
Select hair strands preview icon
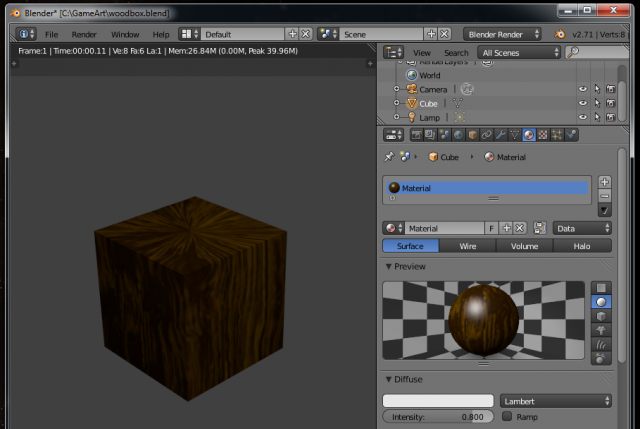602,343
